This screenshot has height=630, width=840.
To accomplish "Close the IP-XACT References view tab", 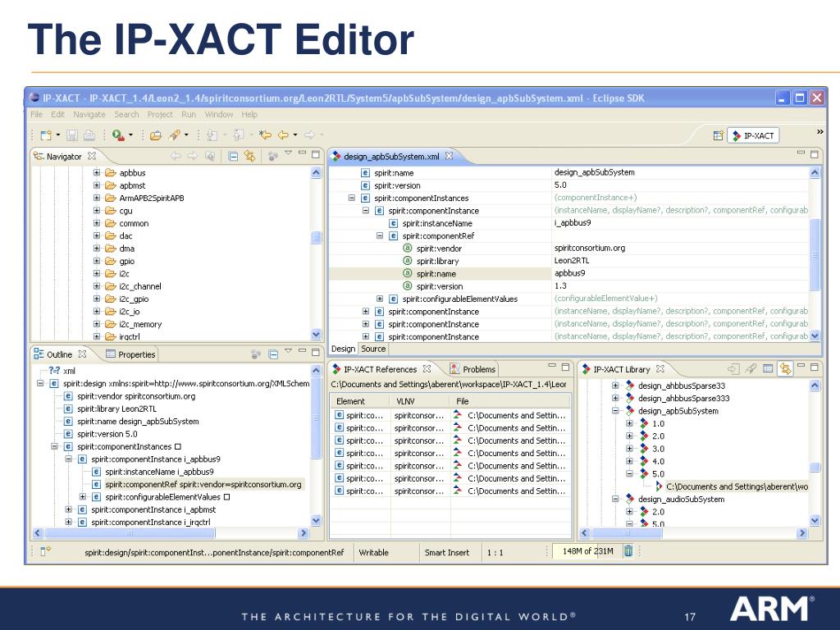I will [427, 368].
